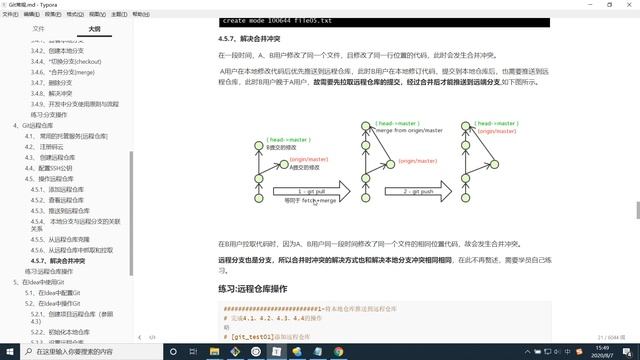Screen dimensions: 640x360
Task: Jump to outline item 4.5 操作远程仓库
Action: point(49,178)
